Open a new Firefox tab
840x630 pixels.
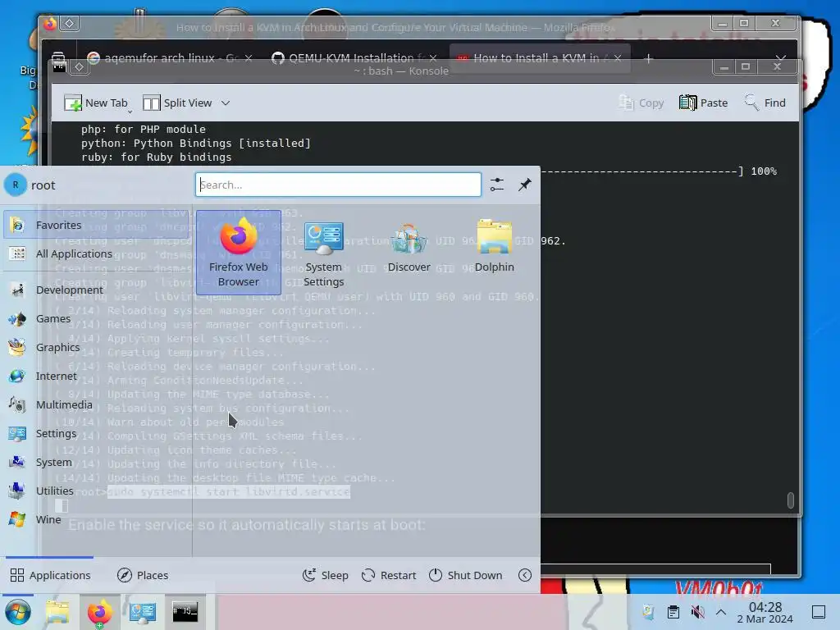648,58
